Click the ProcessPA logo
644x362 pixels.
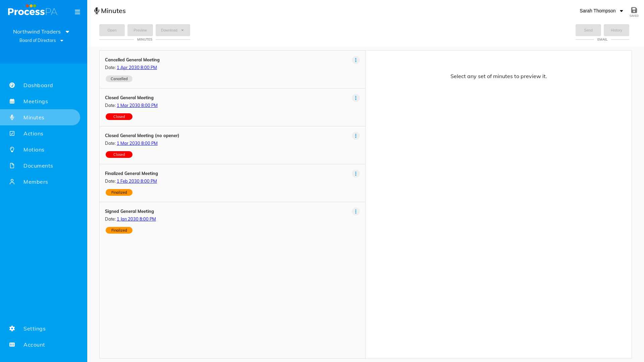coord(33,10)
